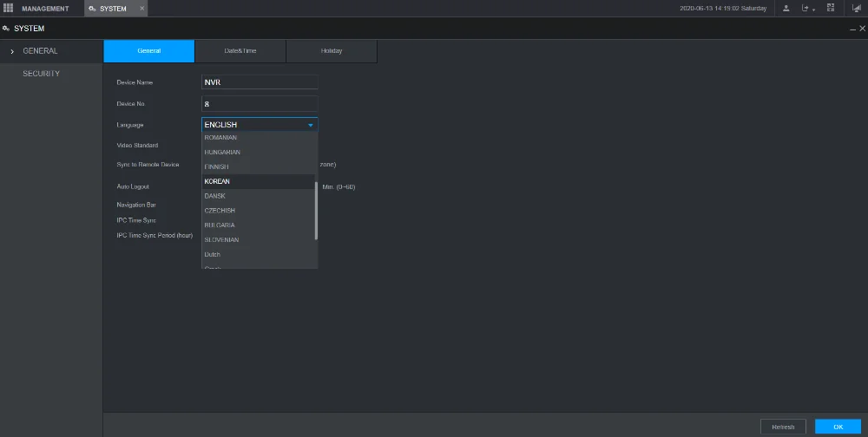Select BULGARIA in the language list
The image size is (868, 437).
coord(259,225)
